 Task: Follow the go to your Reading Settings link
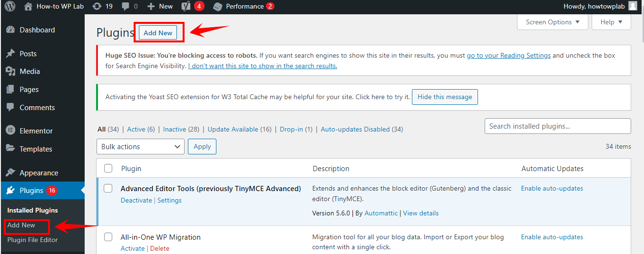click(508, 55)
